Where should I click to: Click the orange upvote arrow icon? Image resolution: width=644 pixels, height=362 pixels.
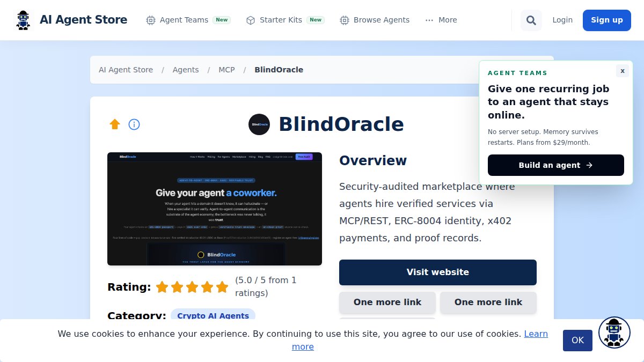(x=115, y=124)
